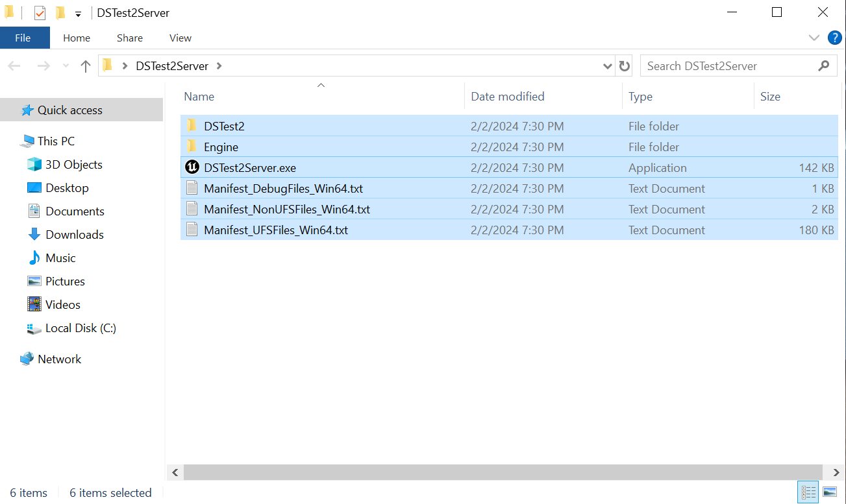846x504 pixels.
Task: Go up one folder level
Action: pos(85,66)
